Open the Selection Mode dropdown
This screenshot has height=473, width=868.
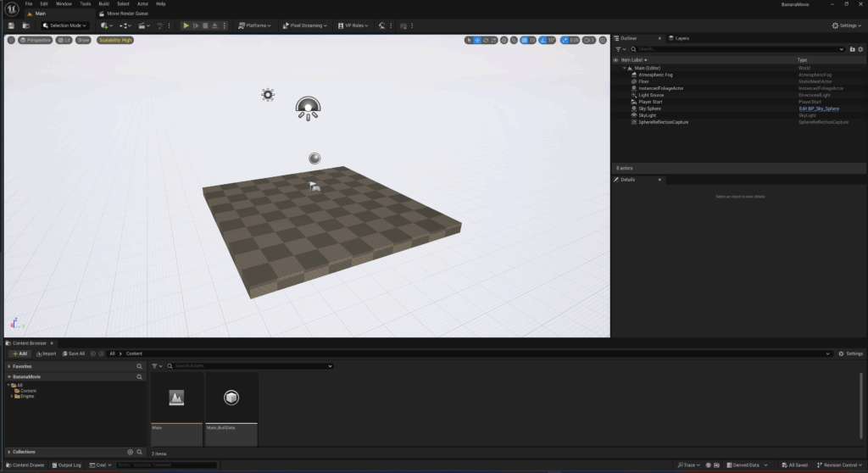pyautogui.click(x=64, y=25)
